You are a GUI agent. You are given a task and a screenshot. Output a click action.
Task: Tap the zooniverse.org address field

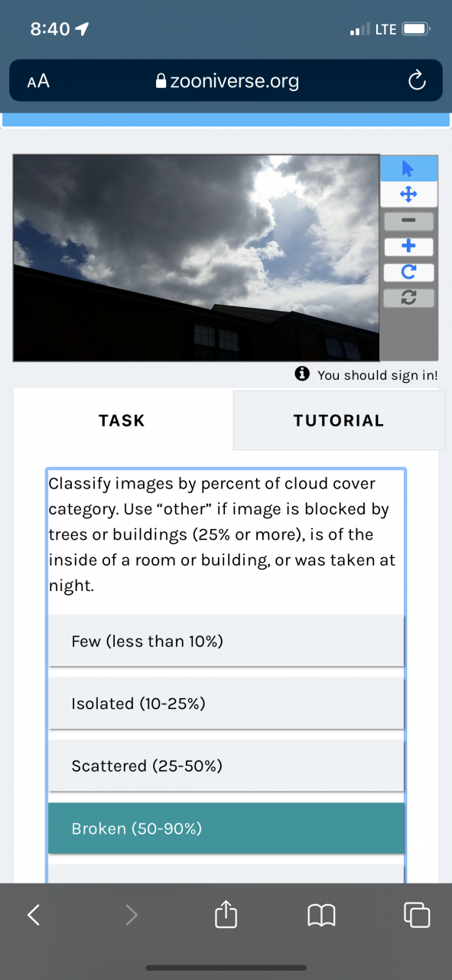click(226, 80)
